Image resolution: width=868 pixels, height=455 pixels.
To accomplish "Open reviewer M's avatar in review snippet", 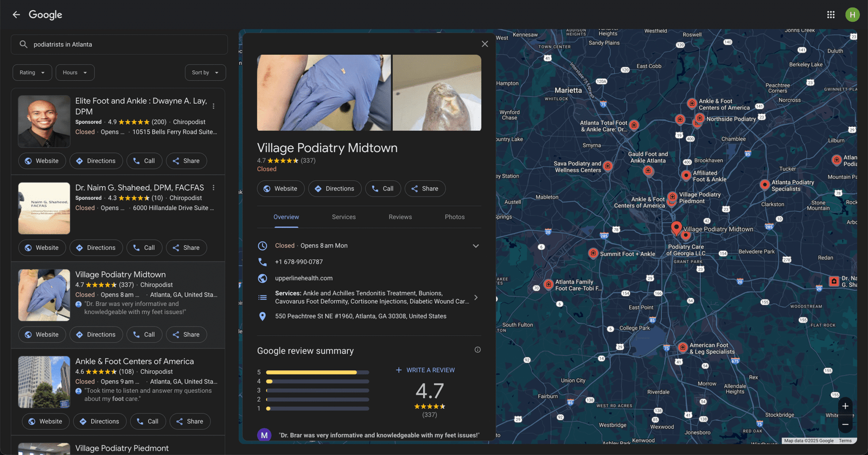I will (264, 435).
